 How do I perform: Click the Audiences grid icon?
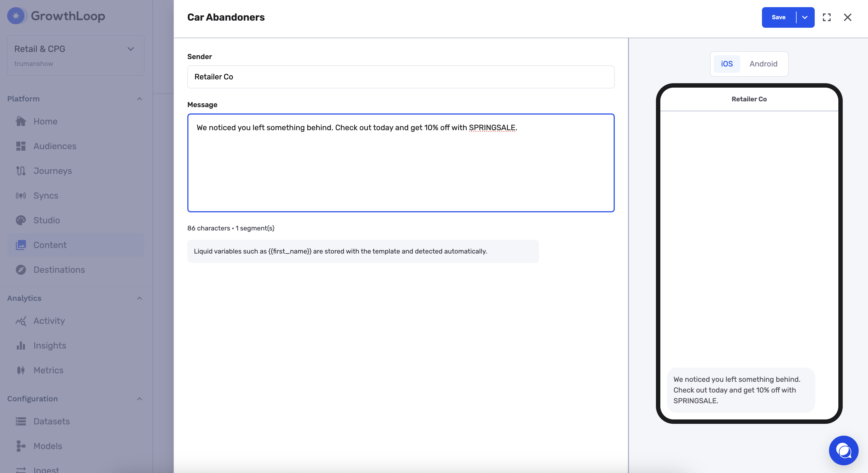coord(21,146)
